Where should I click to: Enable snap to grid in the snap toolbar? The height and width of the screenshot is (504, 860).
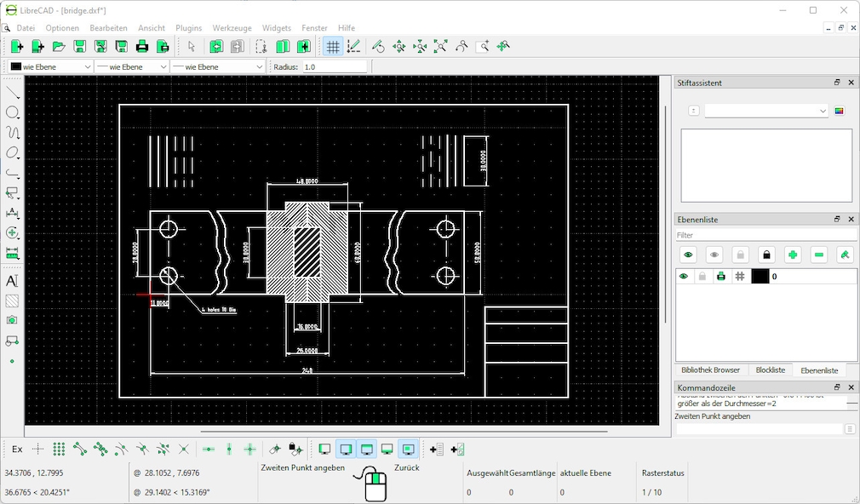tap(60, 449)
